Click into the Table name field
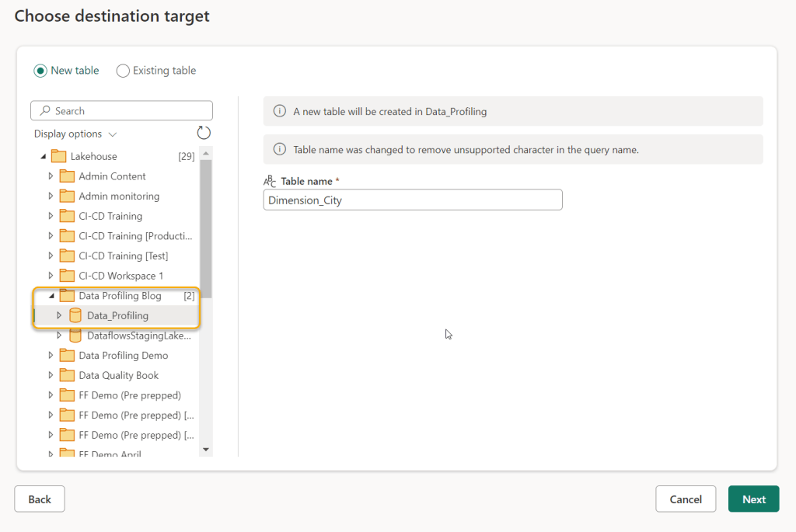The image size is (796, 532). (412, 200)
